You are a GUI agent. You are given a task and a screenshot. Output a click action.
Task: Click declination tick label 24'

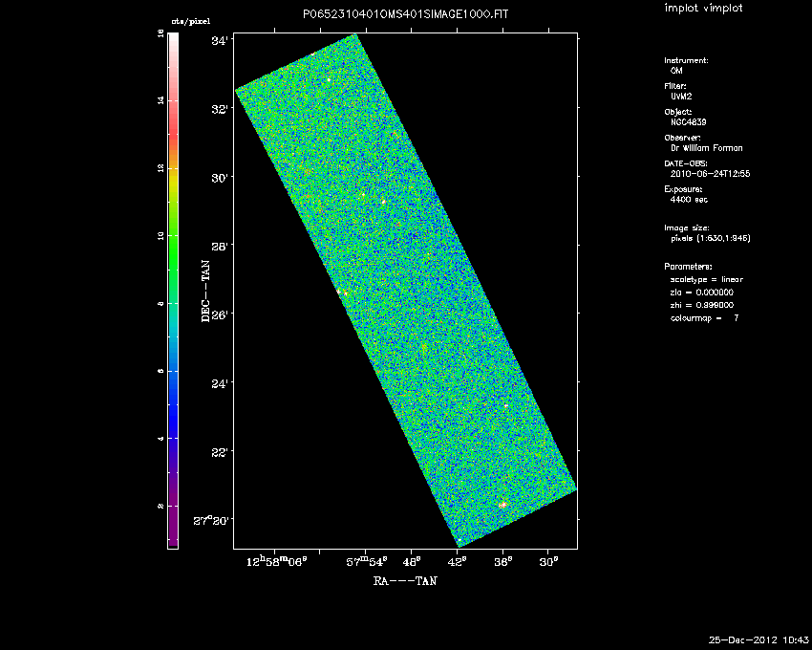coord(220,383)
